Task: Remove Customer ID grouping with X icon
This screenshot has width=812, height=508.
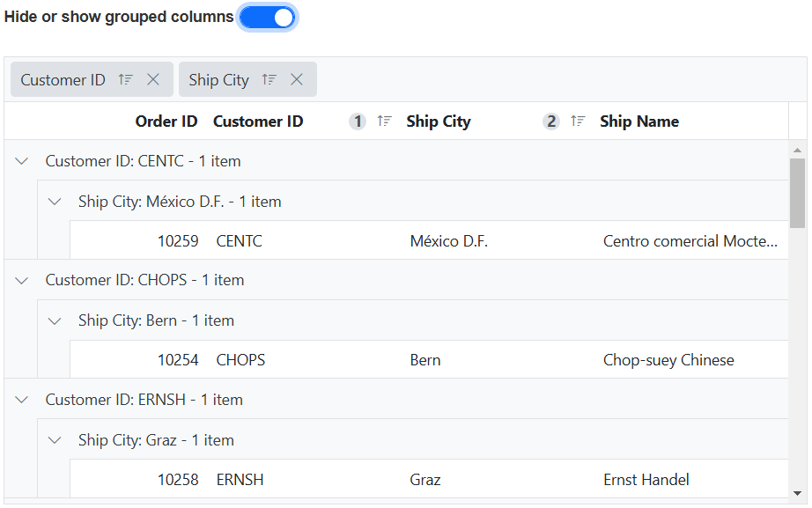Action: (153, 79)
